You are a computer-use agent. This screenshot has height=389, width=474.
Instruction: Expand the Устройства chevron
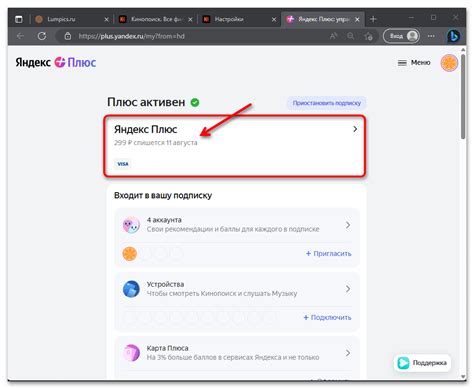348,289
